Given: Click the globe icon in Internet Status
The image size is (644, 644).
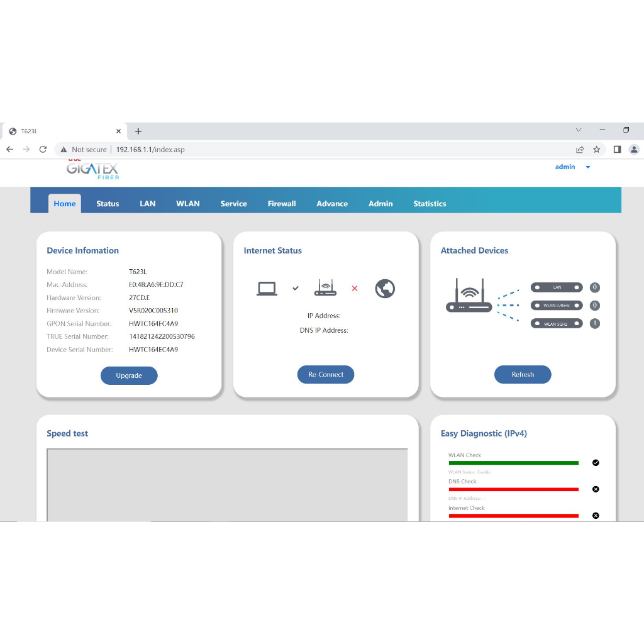Looking at the screenshot, I should pos(384,288).
